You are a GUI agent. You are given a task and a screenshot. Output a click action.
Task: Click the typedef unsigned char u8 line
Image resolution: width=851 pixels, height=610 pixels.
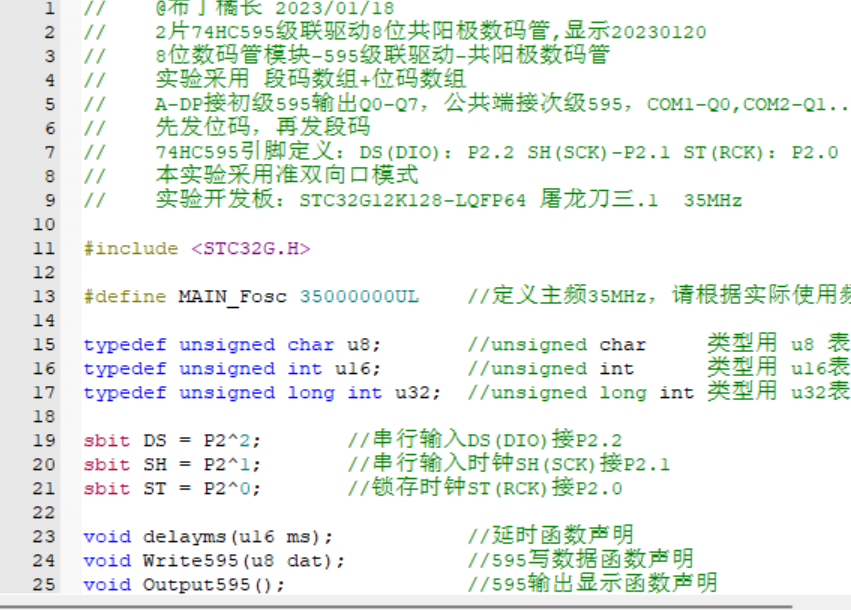point(232,345)
